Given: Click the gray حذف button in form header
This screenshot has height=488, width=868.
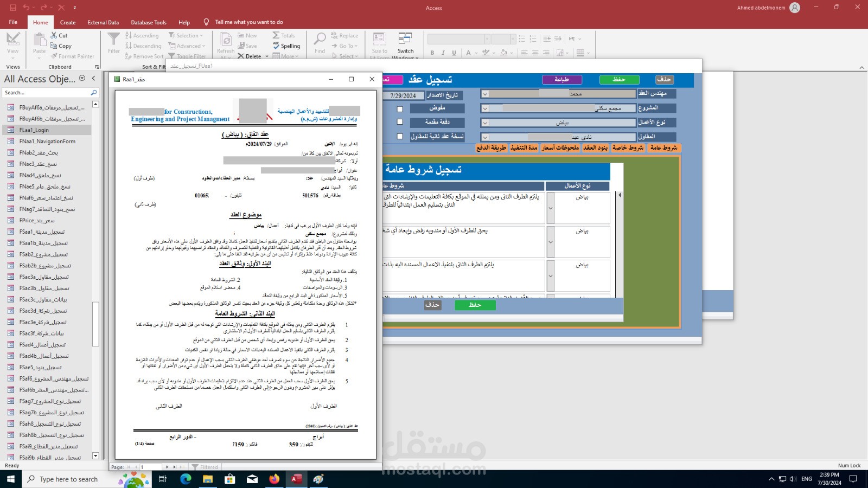Looking at the screenshot, I should tap(664, 80).
